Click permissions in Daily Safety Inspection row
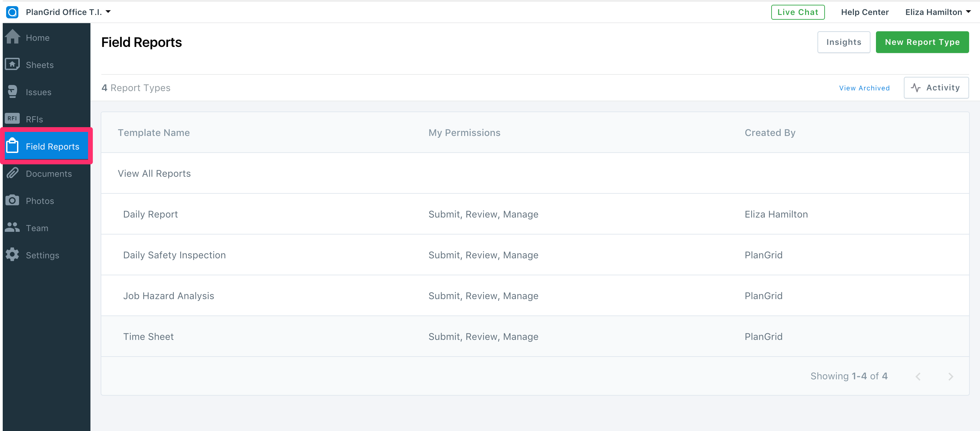This screenshot has width=980, height=431. pos(483,255)
